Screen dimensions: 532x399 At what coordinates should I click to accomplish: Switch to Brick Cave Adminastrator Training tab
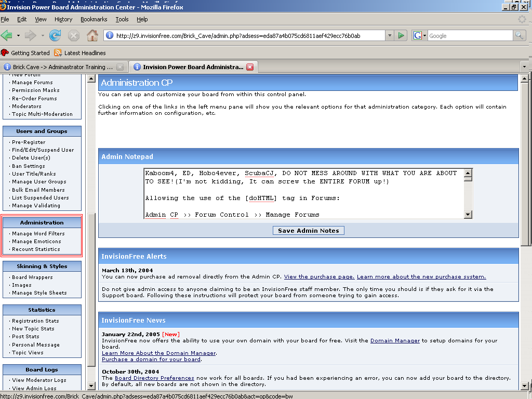coord(63,67)
